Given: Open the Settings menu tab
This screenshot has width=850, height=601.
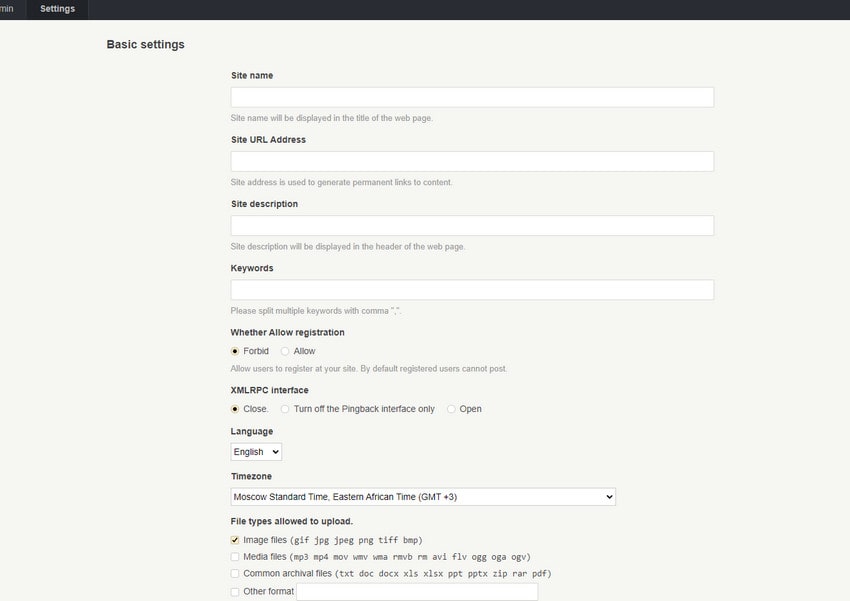Looking at the screenshot, I should click(x=57, y=9).
